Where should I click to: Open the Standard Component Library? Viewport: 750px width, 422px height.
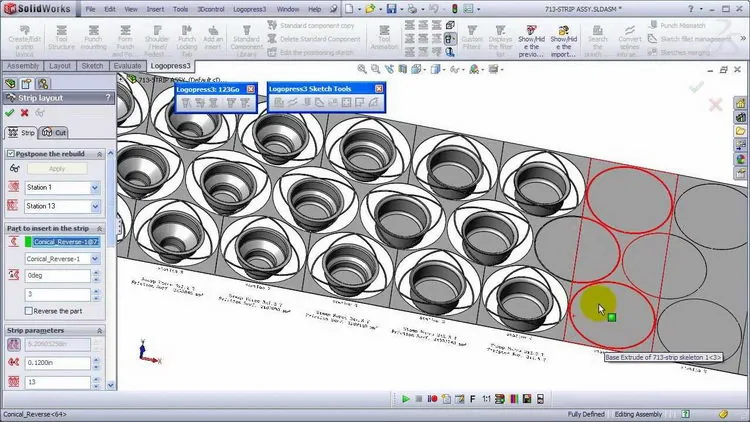point(246,40)
